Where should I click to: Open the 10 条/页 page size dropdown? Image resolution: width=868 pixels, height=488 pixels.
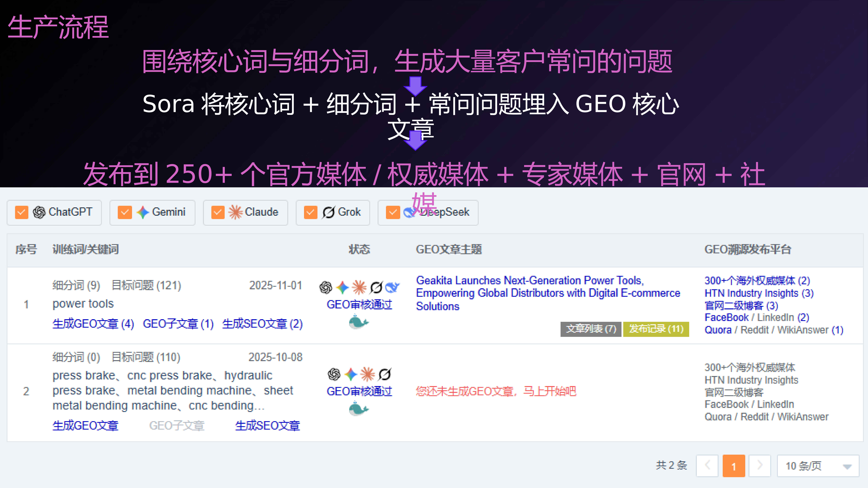click(818, 466)
